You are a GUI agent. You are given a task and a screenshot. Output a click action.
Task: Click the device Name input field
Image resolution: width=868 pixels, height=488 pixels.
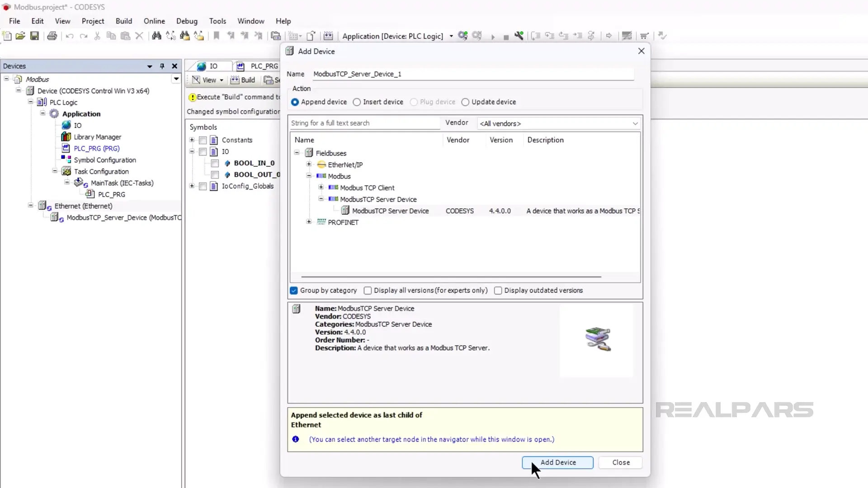(472, 74)
